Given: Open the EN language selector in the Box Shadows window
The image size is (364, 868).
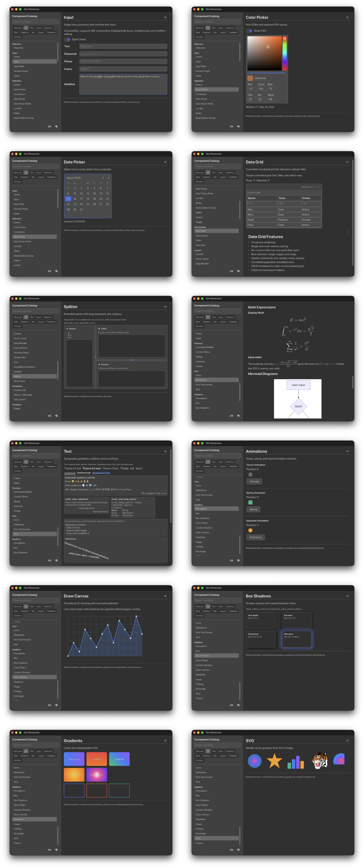Looking at the screenshot, I should click(232, 705).
